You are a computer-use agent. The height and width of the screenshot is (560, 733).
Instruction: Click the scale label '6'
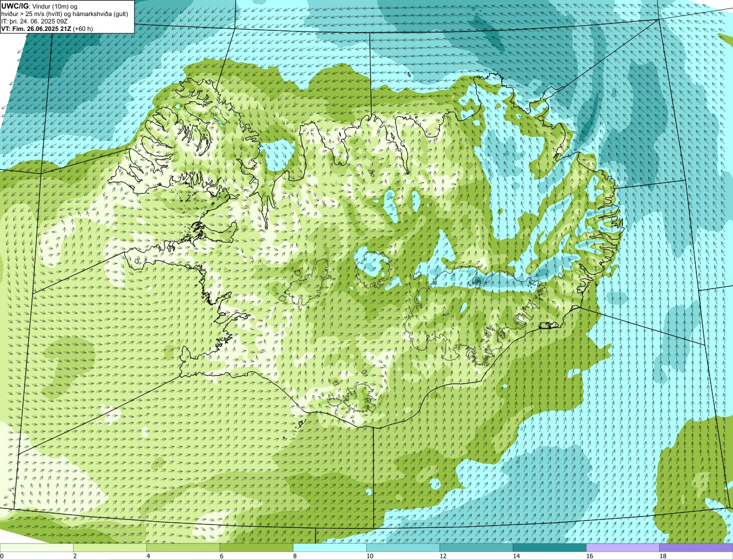(x=222, y=556)
